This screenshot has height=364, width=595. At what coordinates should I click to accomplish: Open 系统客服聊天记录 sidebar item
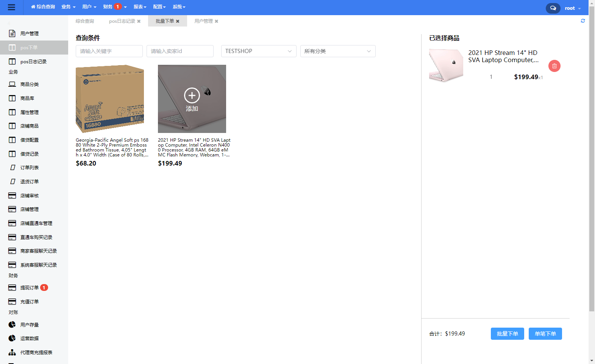[34, 265]
